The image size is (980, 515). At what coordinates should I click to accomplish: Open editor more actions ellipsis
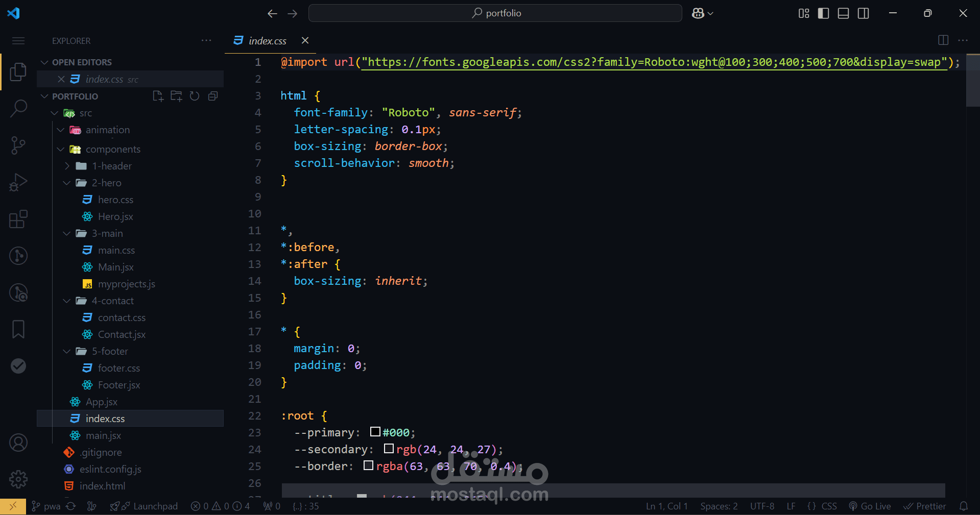tap(963, 40)
